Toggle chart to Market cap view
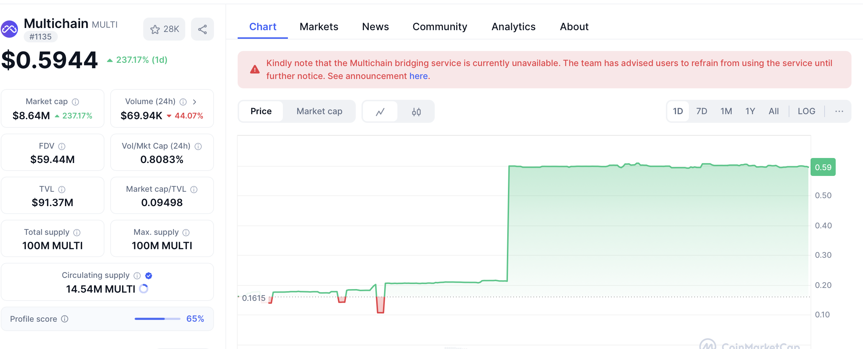Screen dimensions: 868x349 pyautogui.click(x=319, y=111)
